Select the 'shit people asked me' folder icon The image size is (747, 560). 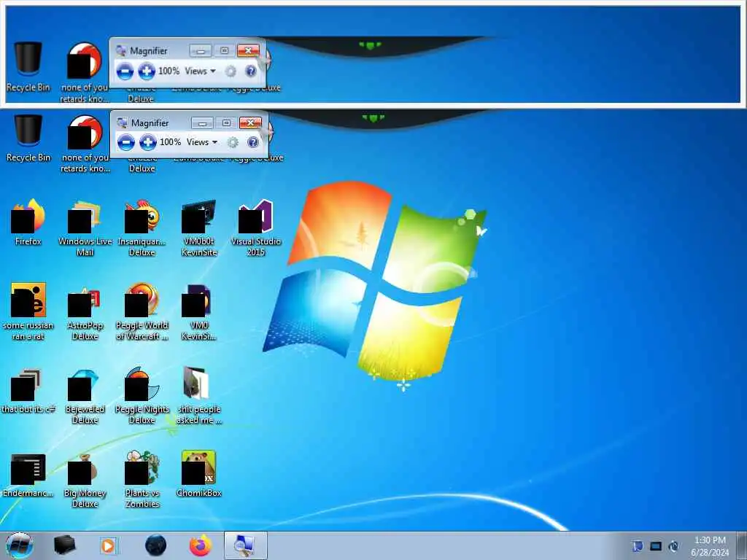coord(198,395)
